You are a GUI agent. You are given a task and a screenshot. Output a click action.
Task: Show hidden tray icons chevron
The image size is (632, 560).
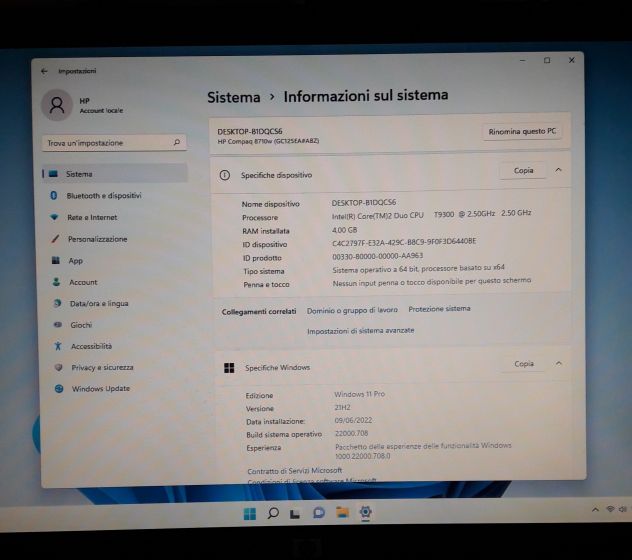(x=595, y=510)
